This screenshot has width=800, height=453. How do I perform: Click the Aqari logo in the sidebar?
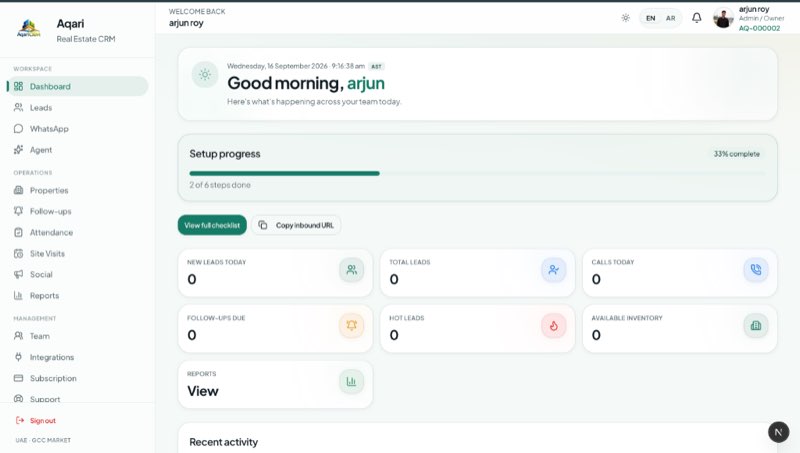coord(29,29)
